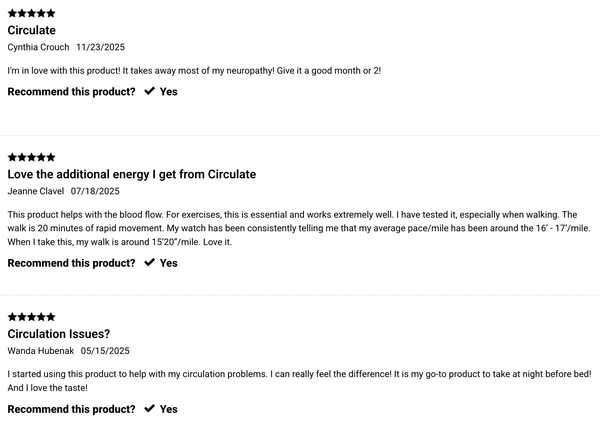This screenshot has height=430, width=600.
Task: Click the star rating on Jeanne Clavel's review
Action: [31, 157]
